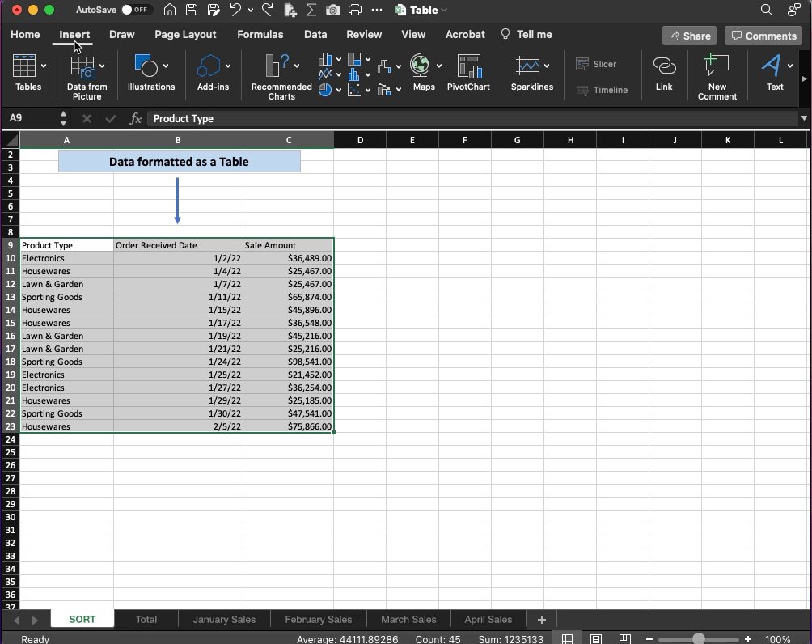Open the Formulas ribbon tab
The image size is (812, 644).
tap(260, 34)
